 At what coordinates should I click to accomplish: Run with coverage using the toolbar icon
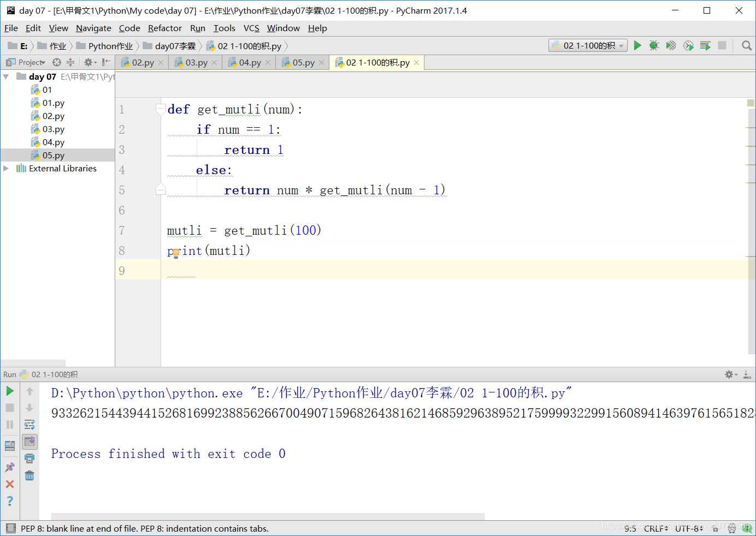(671, 46)
